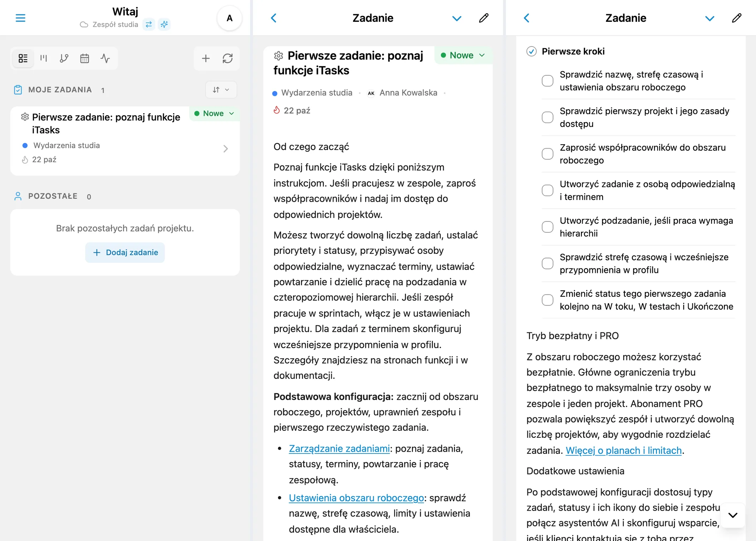Select the list view icon
The image size is (756, 541).
coord(23,58)
